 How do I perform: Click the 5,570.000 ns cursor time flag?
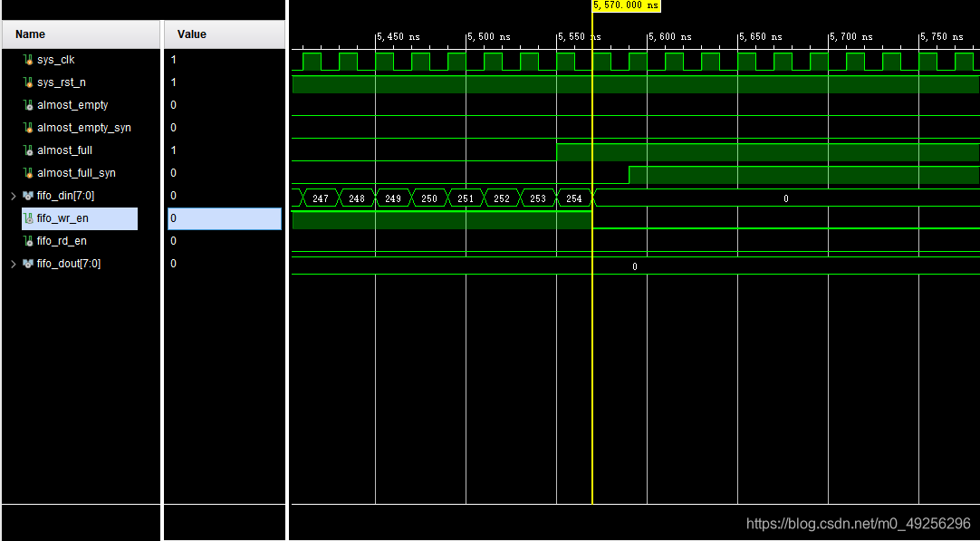[626, 5]
